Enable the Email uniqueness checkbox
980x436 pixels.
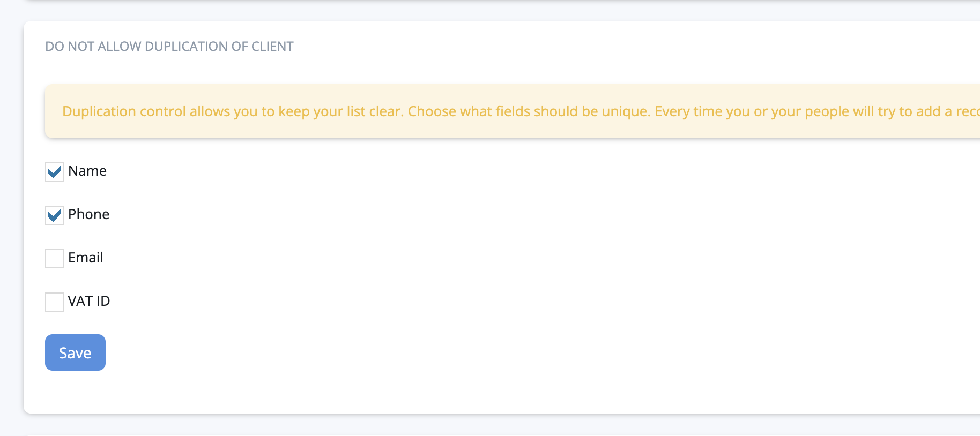[x=55, y=259]
